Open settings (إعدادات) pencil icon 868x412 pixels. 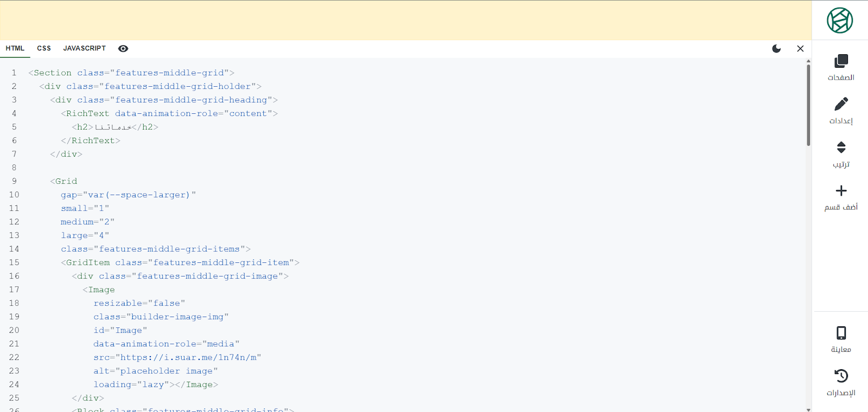[841, 104]
